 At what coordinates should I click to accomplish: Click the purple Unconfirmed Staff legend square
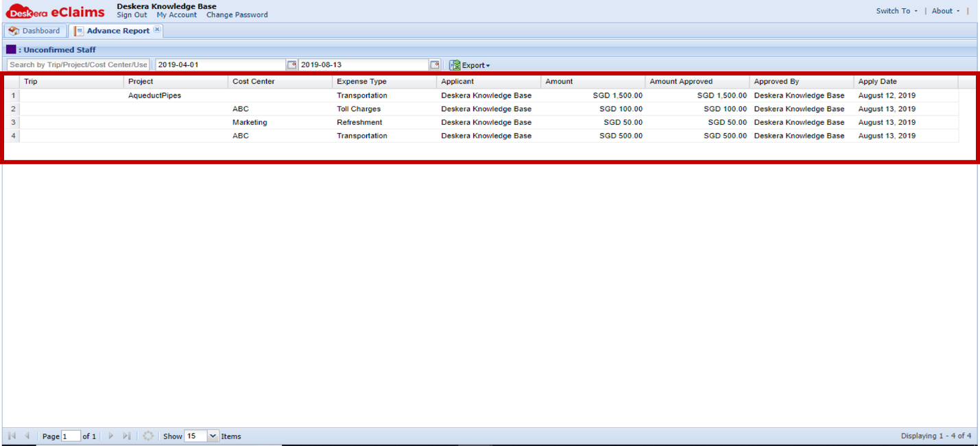pyautogui.click(x=11, y=49)
